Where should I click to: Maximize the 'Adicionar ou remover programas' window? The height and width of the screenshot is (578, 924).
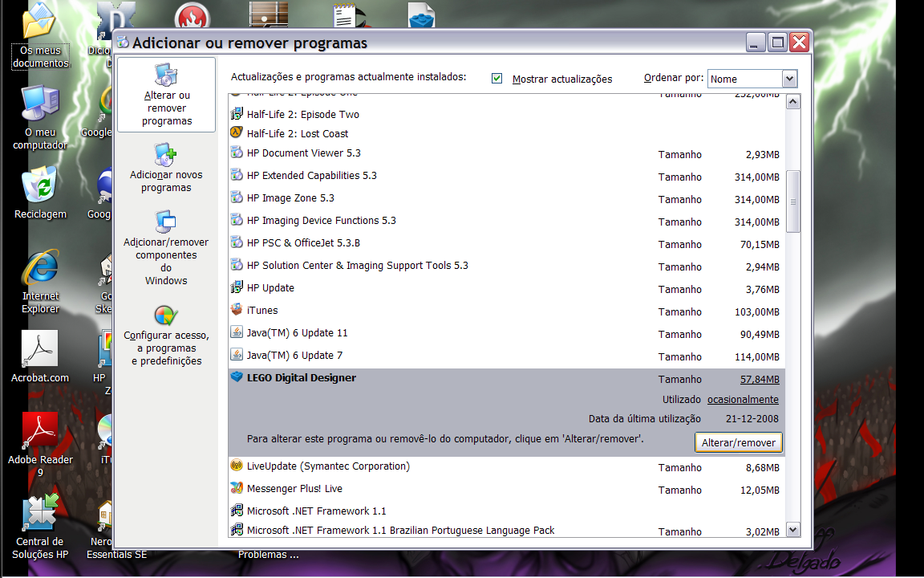[778, 43]
